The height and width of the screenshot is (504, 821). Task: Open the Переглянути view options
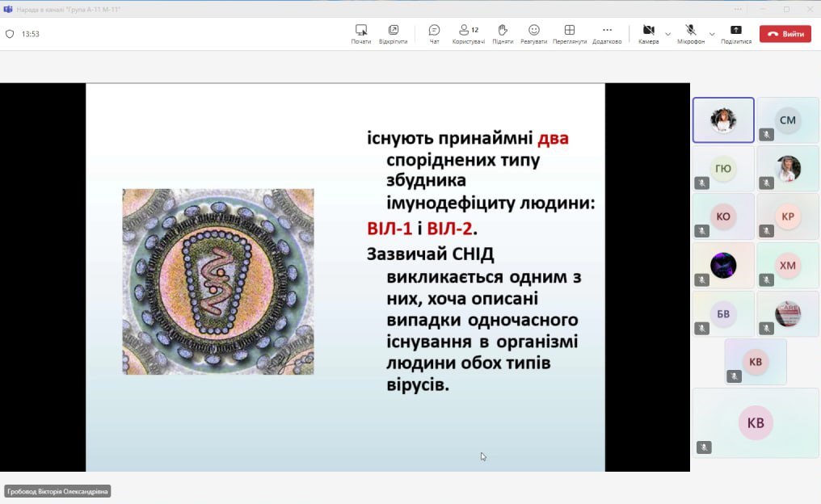coord(569,33)
